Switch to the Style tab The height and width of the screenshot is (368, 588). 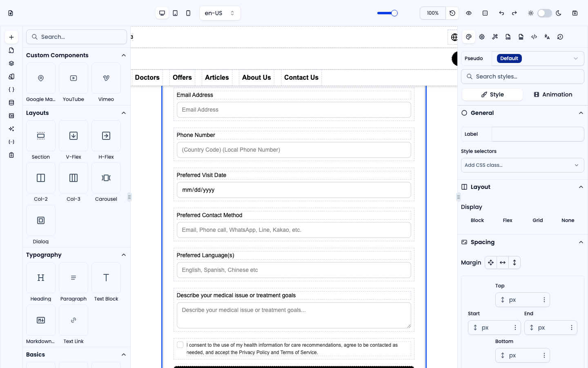click(492, 94)
